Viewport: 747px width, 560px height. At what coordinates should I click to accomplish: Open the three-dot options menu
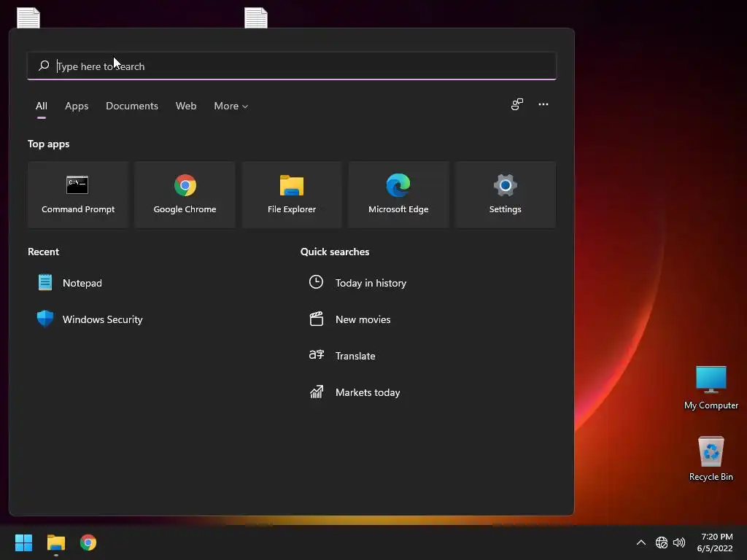click(543, 104)
